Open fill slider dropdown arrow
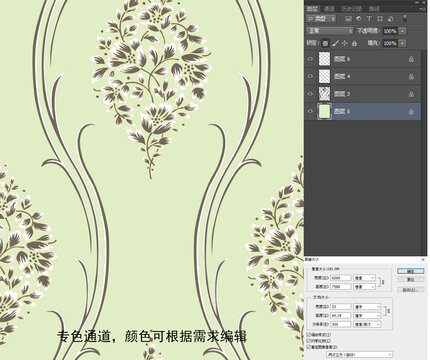Viewport: 430px width, 360px height. tap(403, 43)
